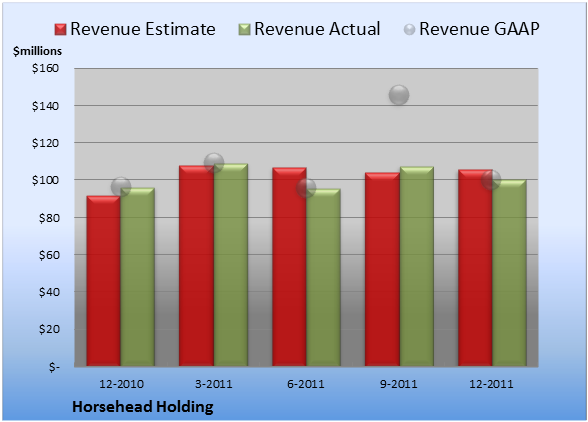
Task: Click the green Revenue Actual legend swatch
Action: (x=244, y=30)
